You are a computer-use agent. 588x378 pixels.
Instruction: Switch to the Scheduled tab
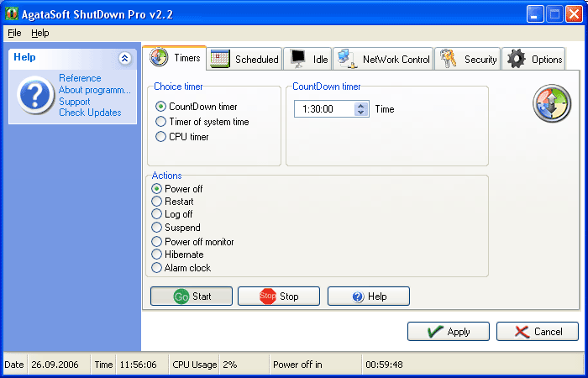click(244, 59)
